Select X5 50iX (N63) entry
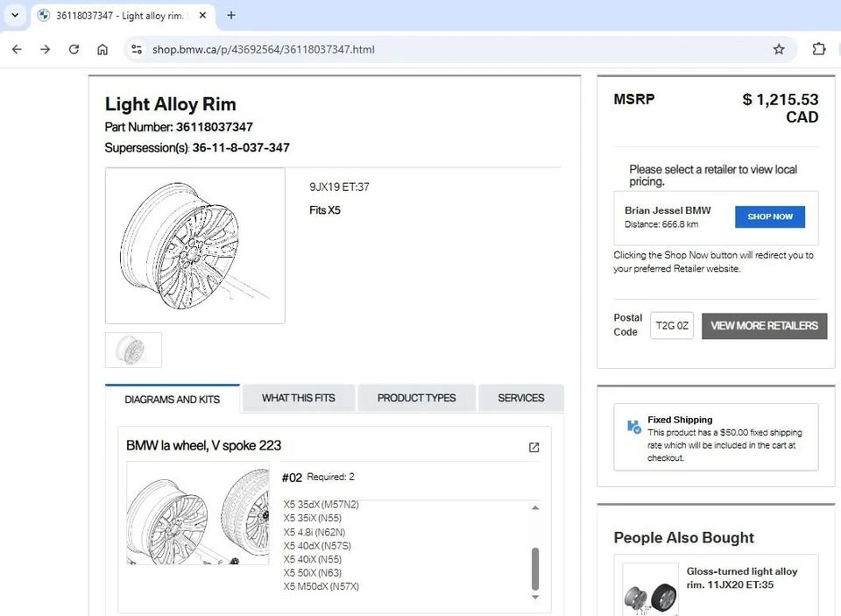The image size is (841, 616). [x=312, y=572]
